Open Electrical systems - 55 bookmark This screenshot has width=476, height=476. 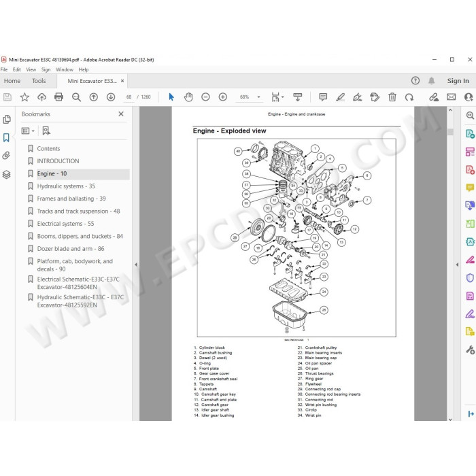click(x=65, y=224)
